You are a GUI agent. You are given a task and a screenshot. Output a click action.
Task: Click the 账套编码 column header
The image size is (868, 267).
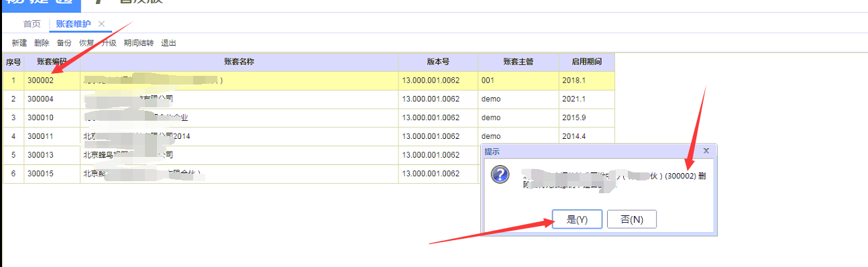[x=52, y=62]
